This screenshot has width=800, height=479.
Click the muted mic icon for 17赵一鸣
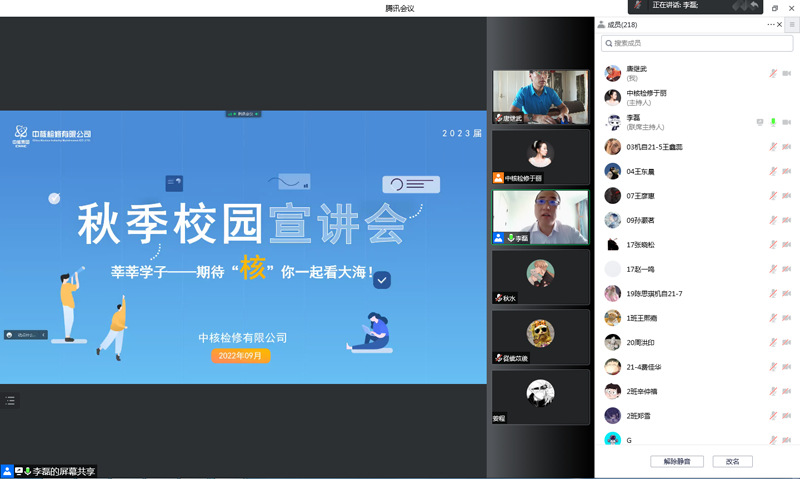click(x=773, y=269)
